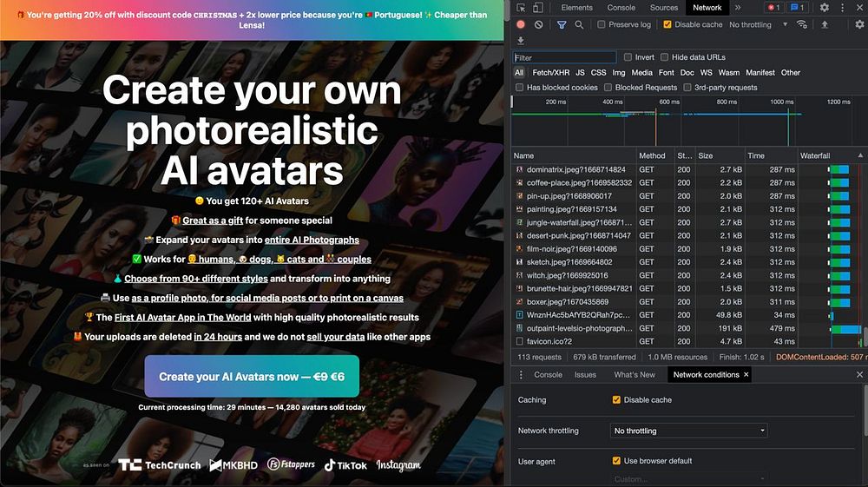868x487 pixels.
Task: Toggle the network filter funnel icon
Action: tap(562, 24)
